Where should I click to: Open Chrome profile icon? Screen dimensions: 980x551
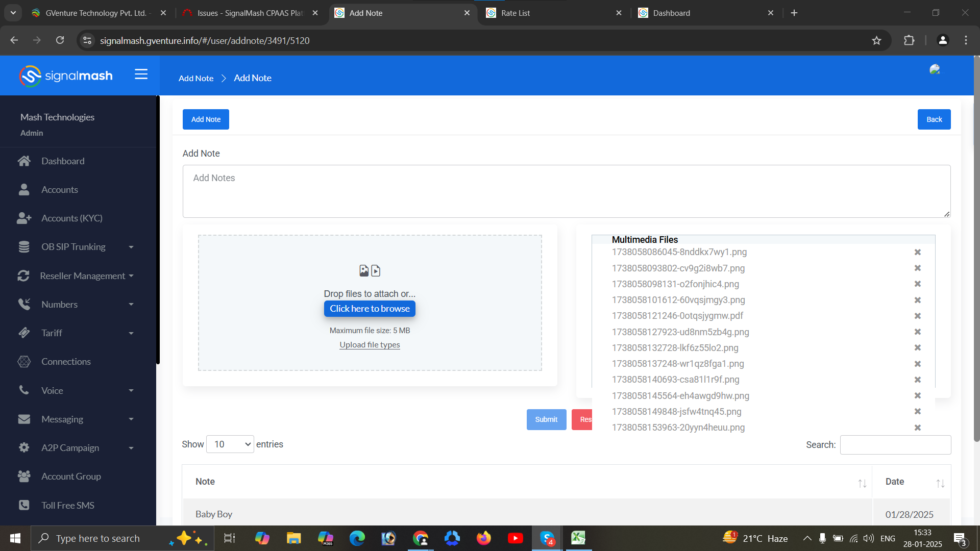(943, 40)
